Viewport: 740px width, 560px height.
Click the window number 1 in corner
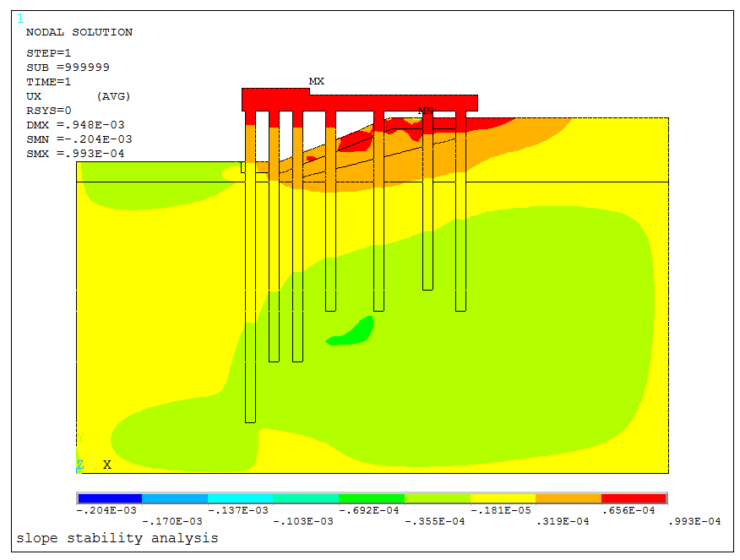point(21,19)
